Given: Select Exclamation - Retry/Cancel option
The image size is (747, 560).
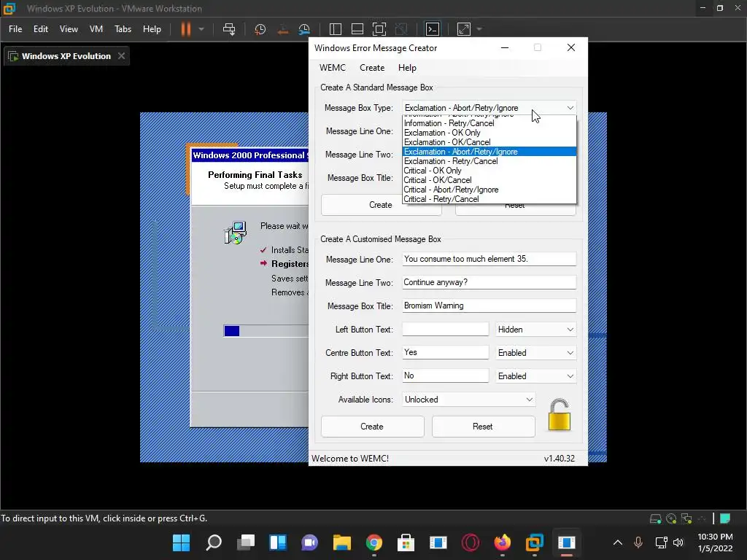Looking at the screenshot, I should (x=489, y=161).
